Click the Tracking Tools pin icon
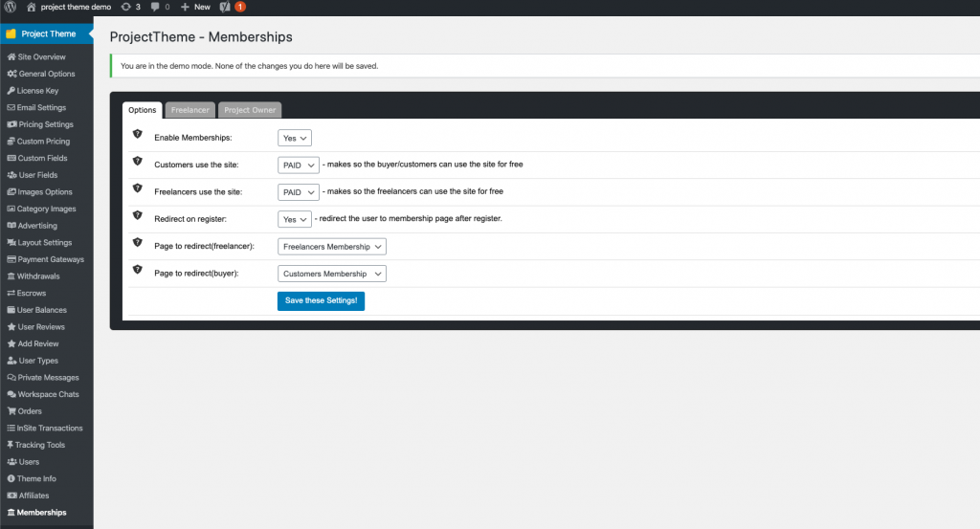Screen dimensions: 980x529 point(10,445)
